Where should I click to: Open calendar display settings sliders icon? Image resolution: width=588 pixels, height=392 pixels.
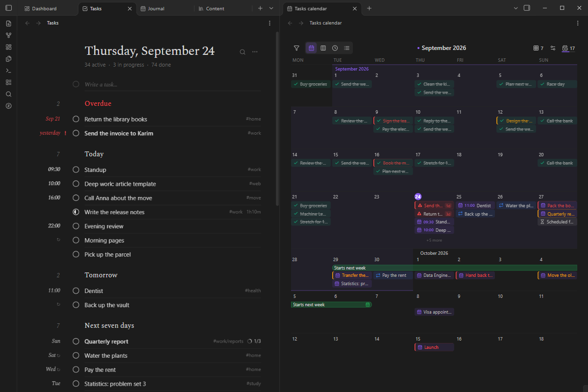[x=553, y=48]
